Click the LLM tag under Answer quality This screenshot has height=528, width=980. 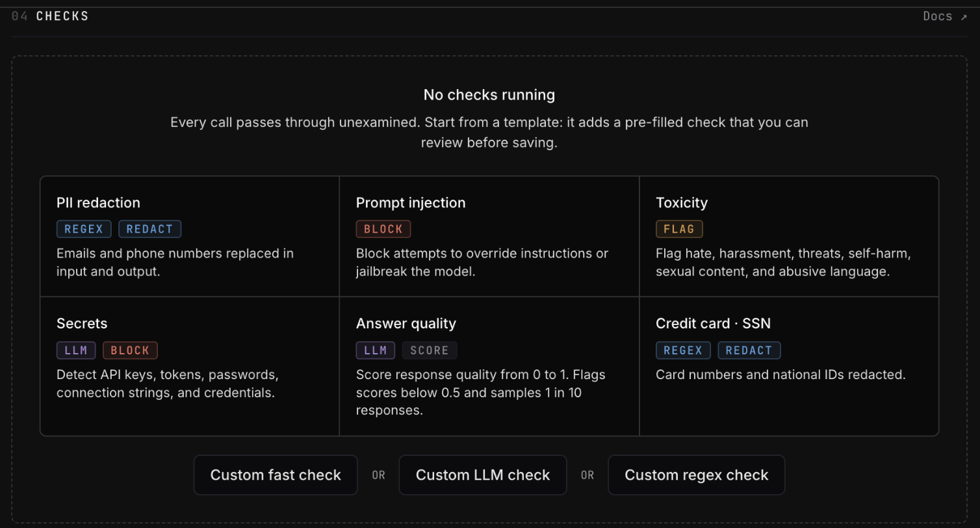pyautogui.click(x=376, y=350)
